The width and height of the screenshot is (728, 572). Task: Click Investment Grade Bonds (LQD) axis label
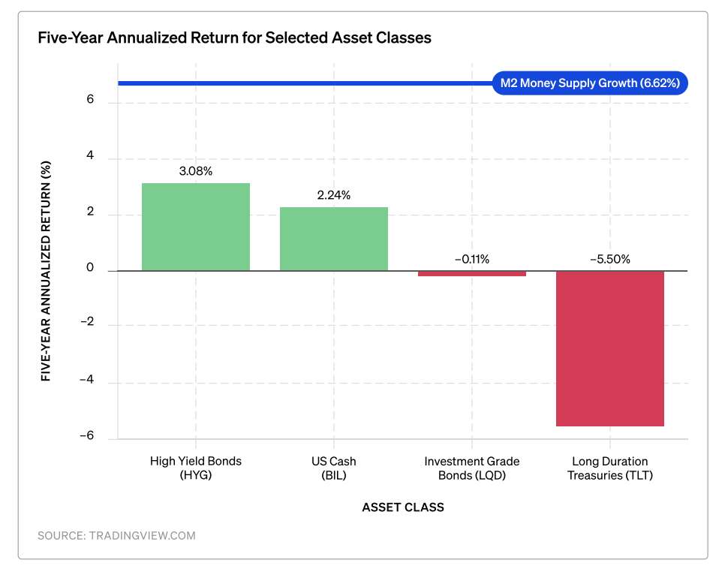tap(472, 468)
